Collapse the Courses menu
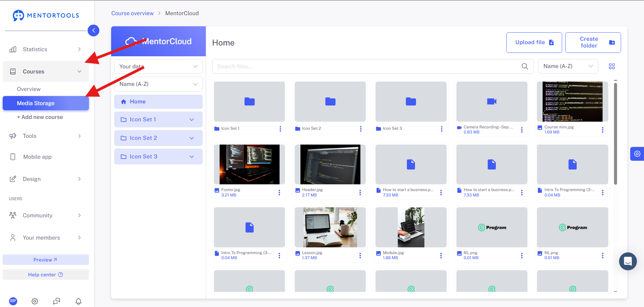644x307 pixels. coord(46,71)
